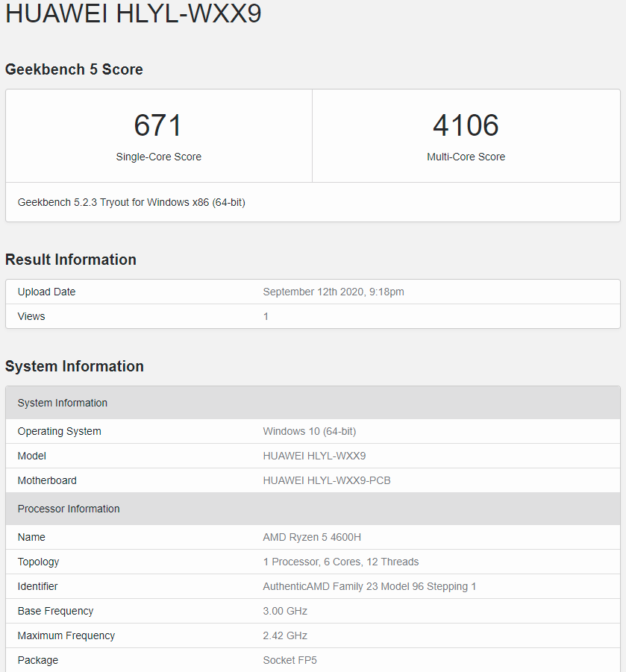Select the Result Information heading
626x672 pixels.
click(x=71, y=260)
